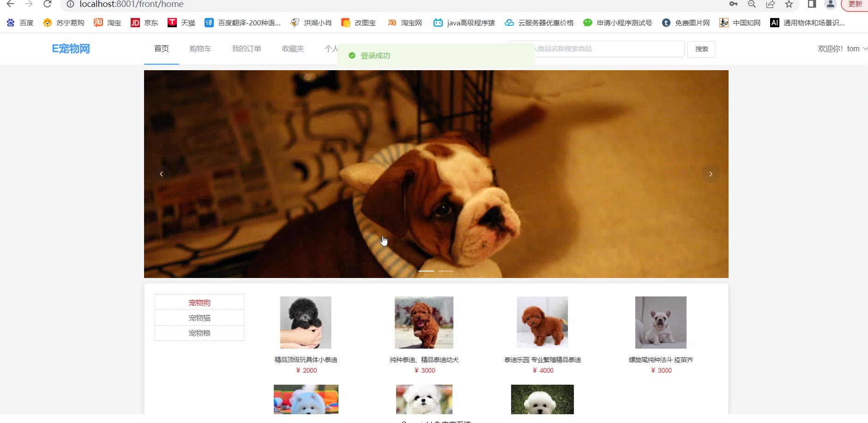Click the ¥ 2000 price text

tap(307, 370)
